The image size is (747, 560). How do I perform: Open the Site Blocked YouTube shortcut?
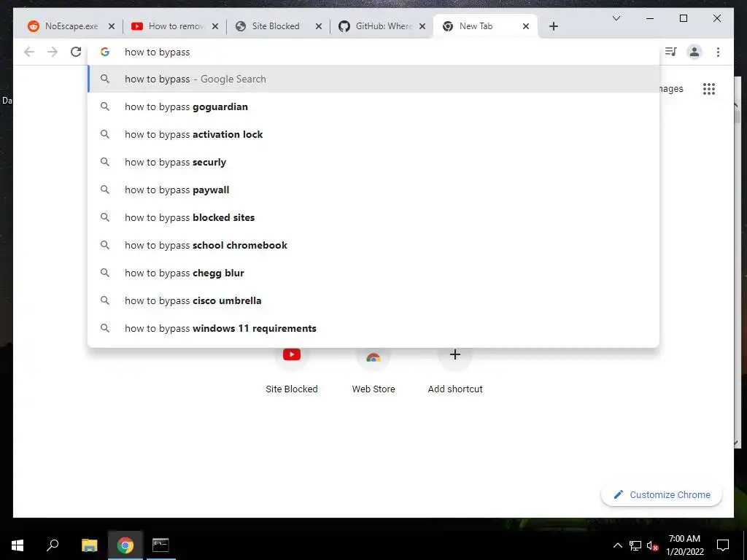click(292, 371)
